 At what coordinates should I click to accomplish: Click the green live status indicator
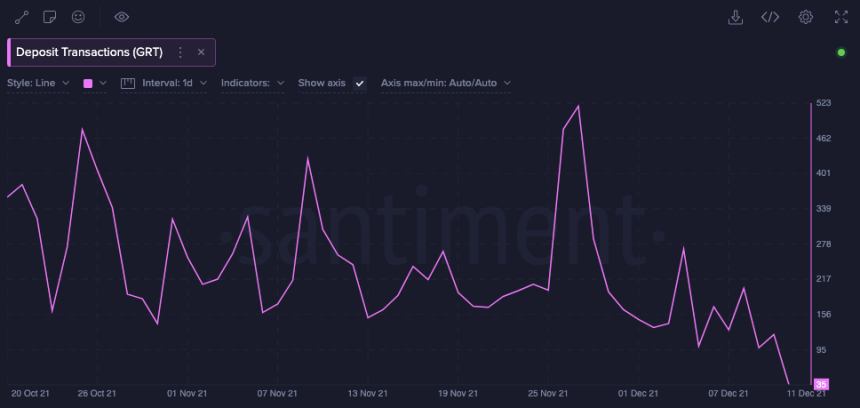(x=840, y=52)
